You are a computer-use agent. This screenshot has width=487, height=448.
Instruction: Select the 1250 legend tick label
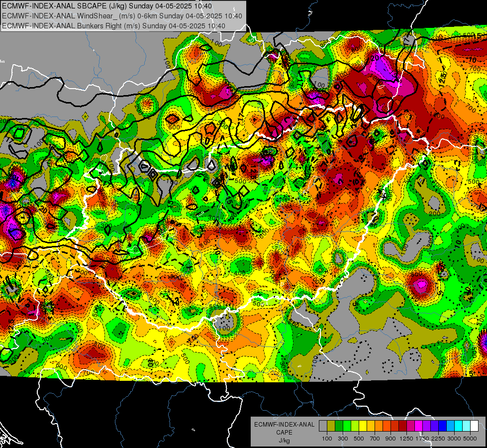(x=406, y=439)
